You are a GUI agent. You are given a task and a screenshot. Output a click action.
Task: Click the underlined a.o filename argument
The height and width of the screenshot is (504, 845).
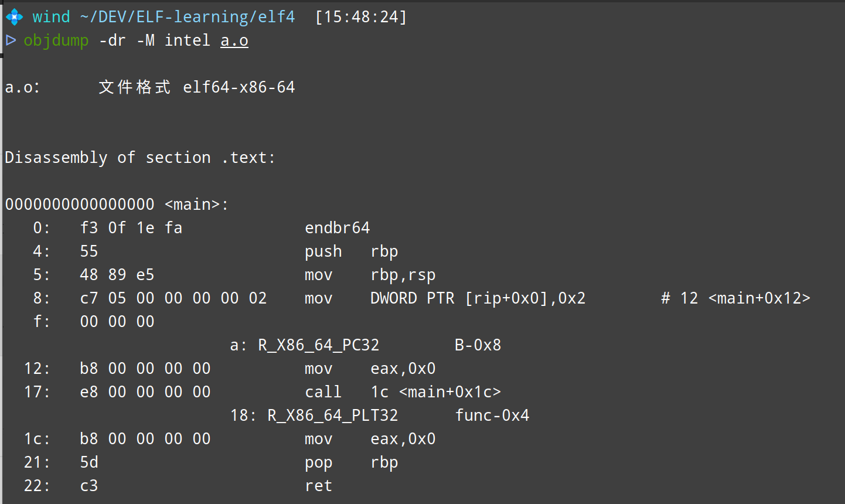click(234, 40)
